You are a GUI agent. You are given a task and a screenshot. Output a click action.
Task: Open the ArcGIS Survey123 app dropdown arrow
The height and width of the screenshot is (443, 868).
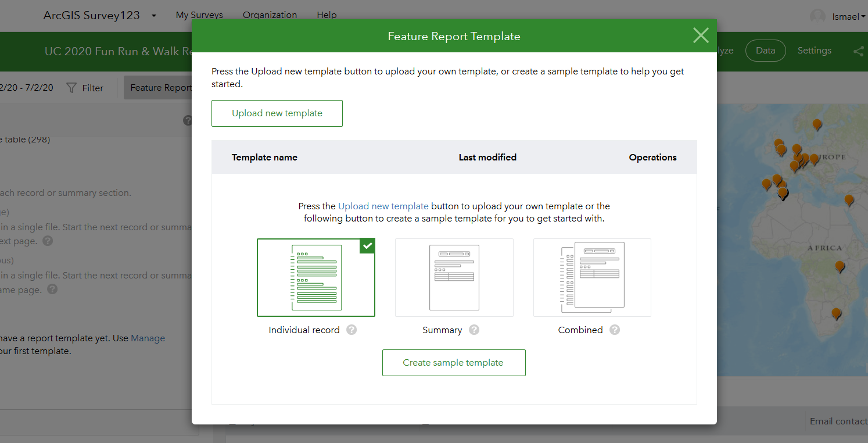pos(154,16)
